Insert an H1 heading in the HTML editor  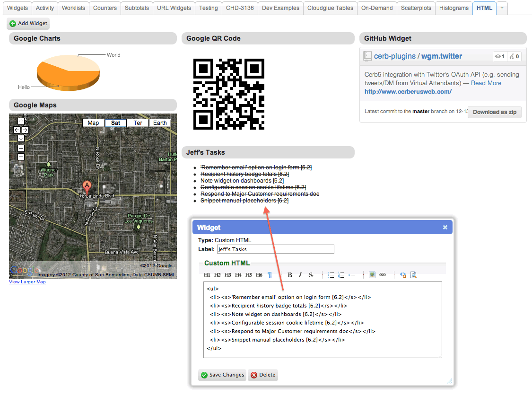(207, 275)
